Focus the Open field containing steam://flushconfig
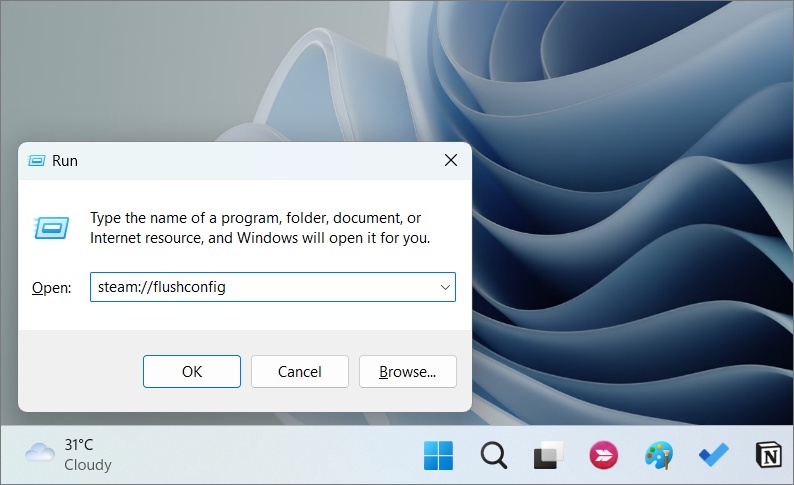 pos(272,287)
